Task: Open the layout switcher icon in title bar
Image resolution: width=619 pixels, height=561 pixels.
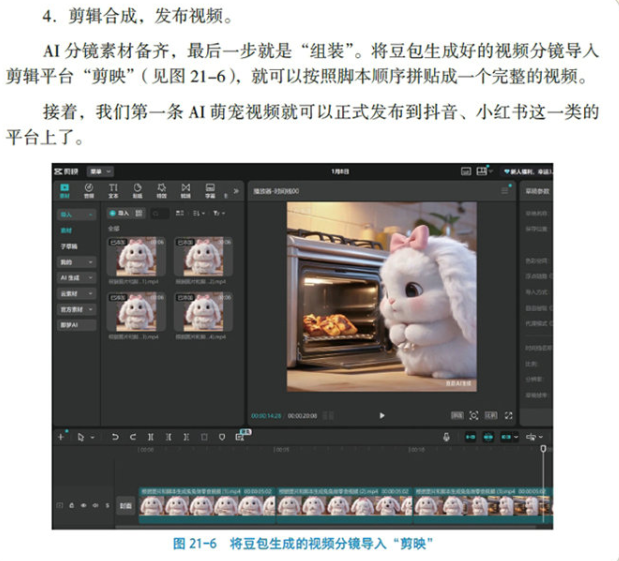Action: [x=482, y=171]
